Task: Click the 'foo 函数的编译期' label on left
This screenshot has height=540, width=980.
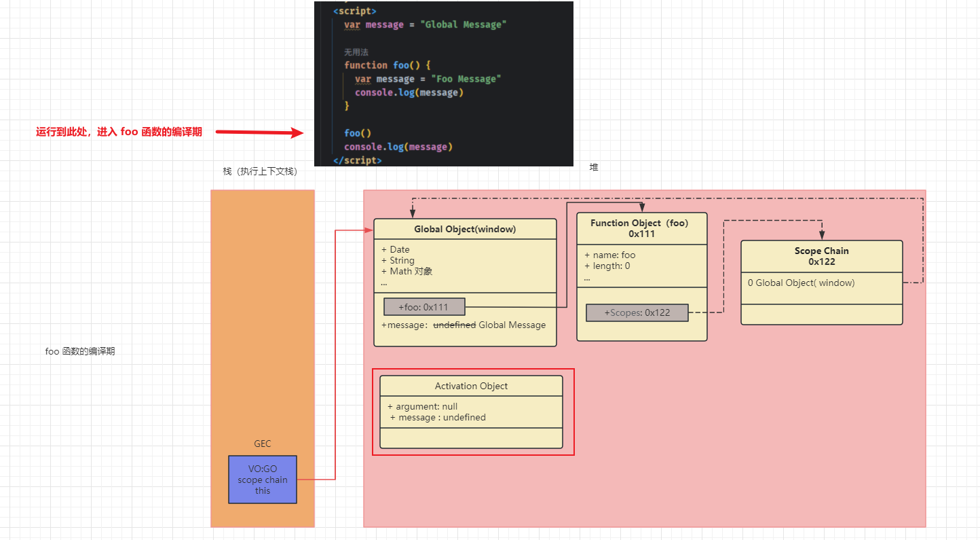Action: click(x=80, y=352)
